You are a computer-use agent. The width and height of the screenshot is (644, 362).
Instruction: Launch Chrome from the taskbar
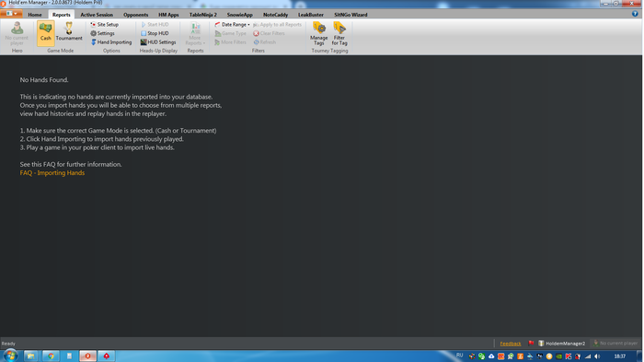(51, 356)
